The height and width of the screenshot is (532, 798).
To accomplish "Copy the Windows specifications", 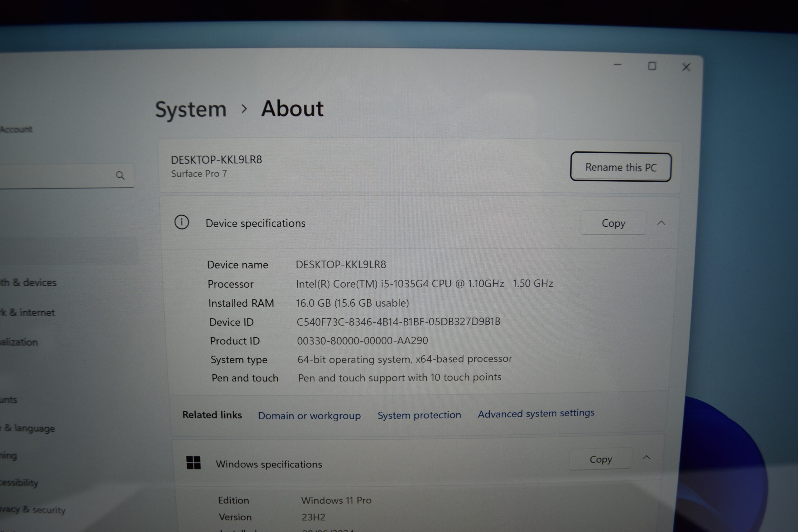I will 601,459.
